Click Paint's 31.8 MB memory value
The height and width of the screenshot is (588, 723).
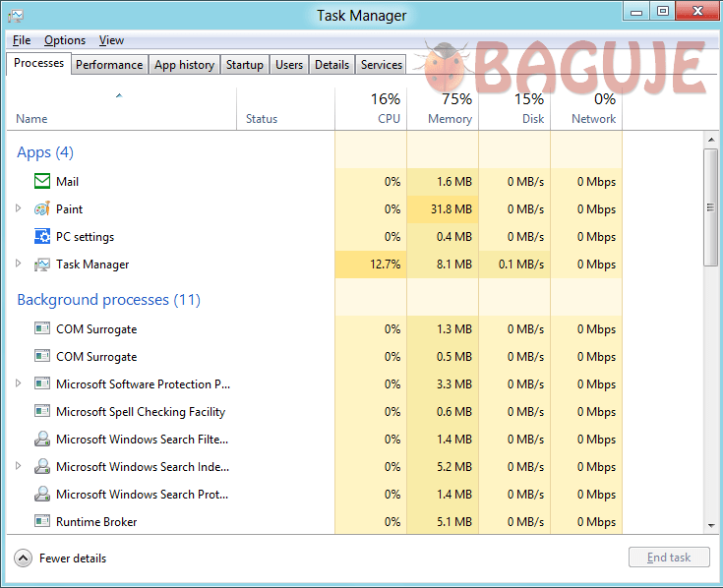click(452, 209)
